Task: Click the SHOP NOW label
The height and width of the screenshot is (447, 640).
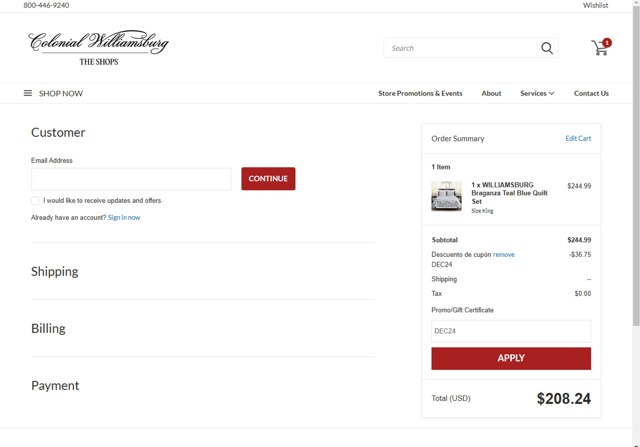Action: [x=61, y=93]
